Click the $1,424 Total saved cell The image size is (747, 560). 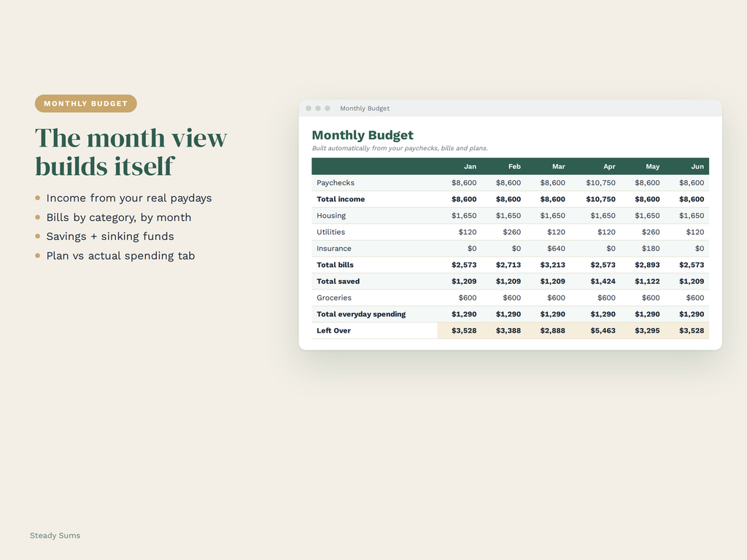tap(603, 281)
